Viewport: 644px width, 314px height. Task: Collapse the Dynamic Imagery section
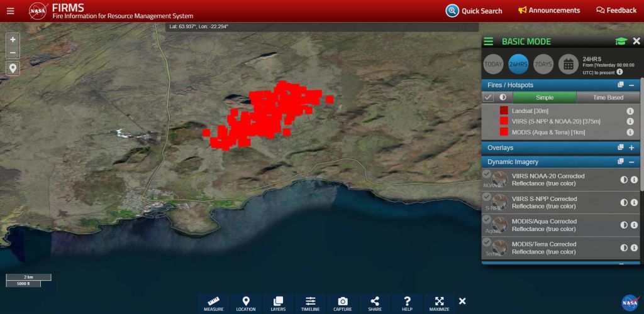(631, 162)
